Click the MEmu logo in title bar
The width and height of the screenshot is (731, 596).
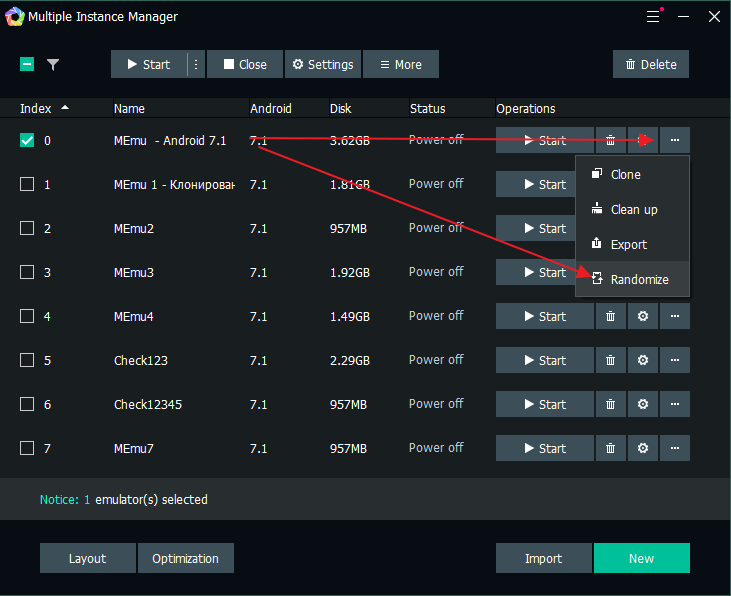14,16
